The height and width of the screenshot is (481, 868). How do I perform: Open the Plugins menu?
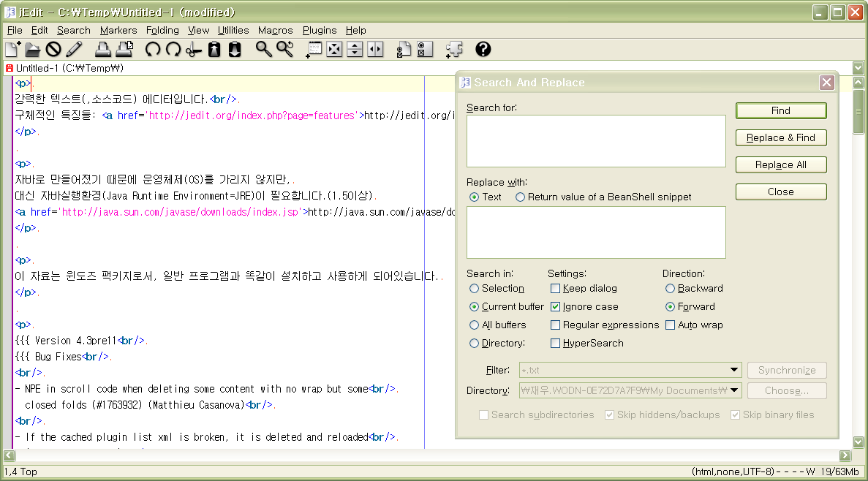(320, 31)
